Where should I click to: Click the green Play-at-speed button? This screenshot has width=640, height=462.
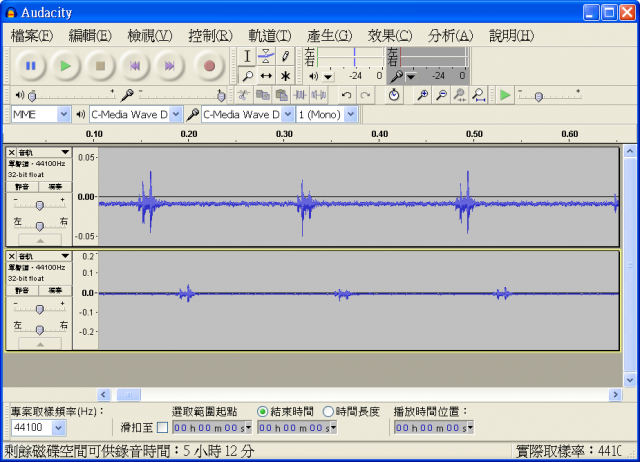click(505, 96)
